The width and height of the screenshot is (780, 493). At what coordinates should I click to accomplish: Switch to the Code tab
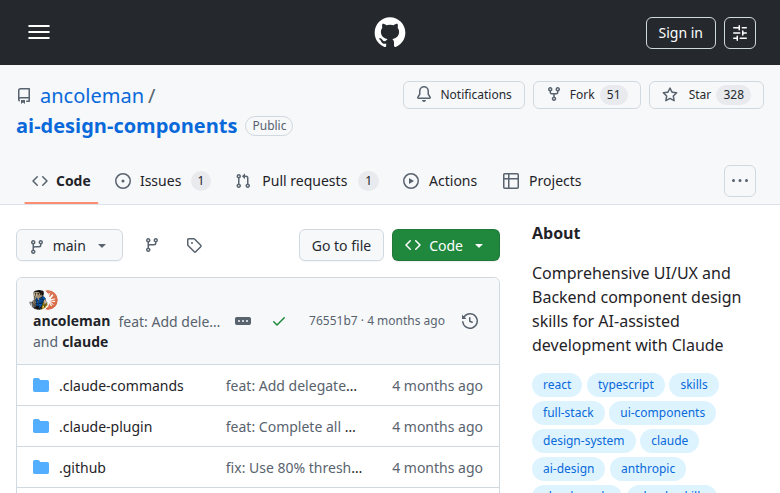pyautogui.click(x=61, y=181)
